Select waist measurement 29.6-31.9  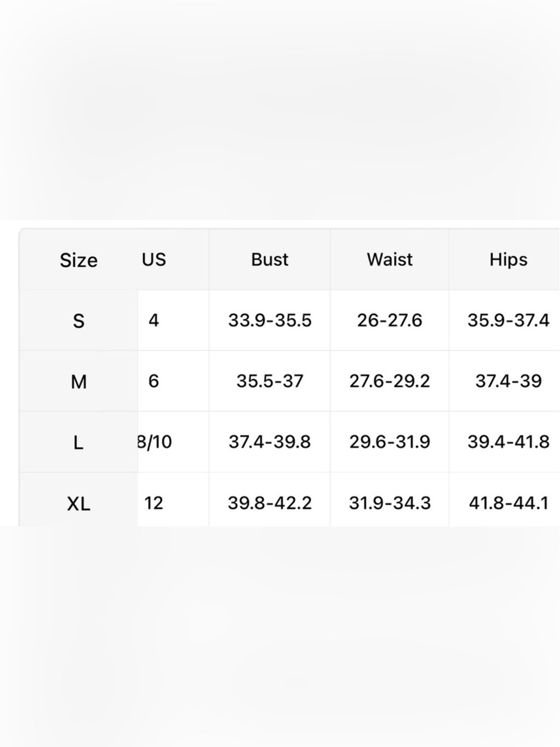click(x=390, y=442)
